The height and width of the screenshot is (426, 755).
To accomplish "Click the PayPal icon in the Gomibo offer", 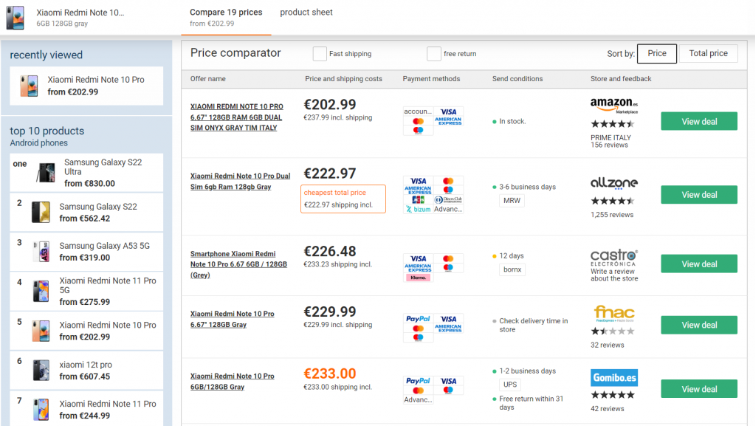I will click(417, 381).
